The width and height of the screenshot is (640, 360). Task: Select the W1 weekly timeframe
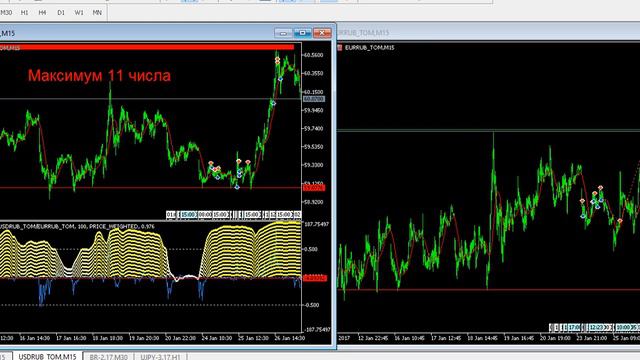pyautogui.click(x=79, y=13)
